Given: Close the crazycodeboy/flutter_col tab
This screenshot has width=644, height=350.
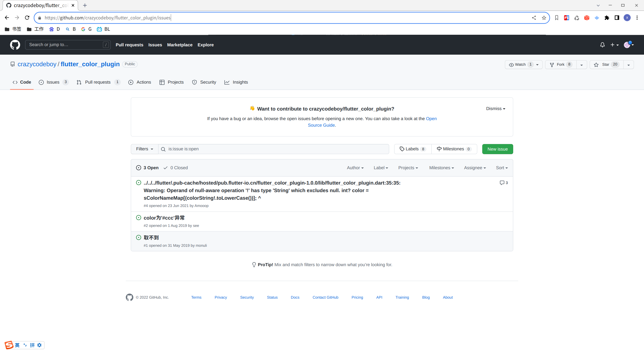Looking at the screenshot, I should click(73, 5).
